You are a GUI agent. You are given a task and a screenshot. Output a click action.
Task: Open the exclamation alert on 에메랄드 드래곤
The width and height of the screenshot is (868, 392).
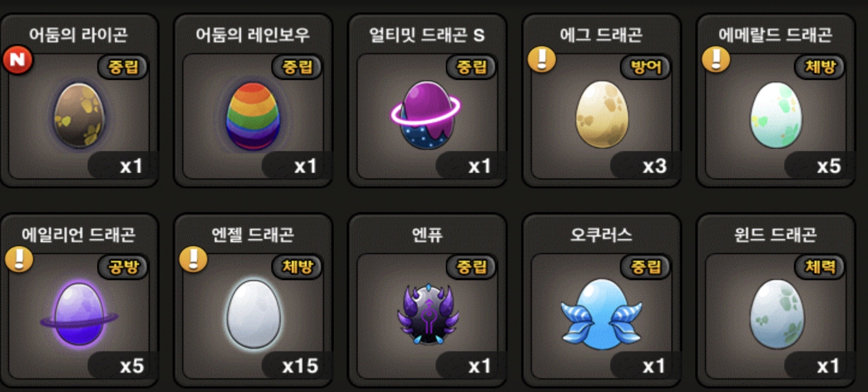click(716, 59)
